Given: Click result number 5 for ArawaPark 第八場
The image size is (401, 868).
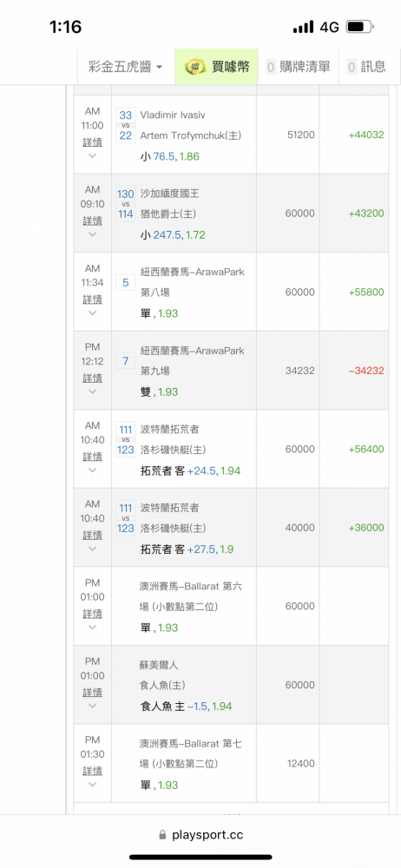Looking at the screenshot, I should [126, 283].
